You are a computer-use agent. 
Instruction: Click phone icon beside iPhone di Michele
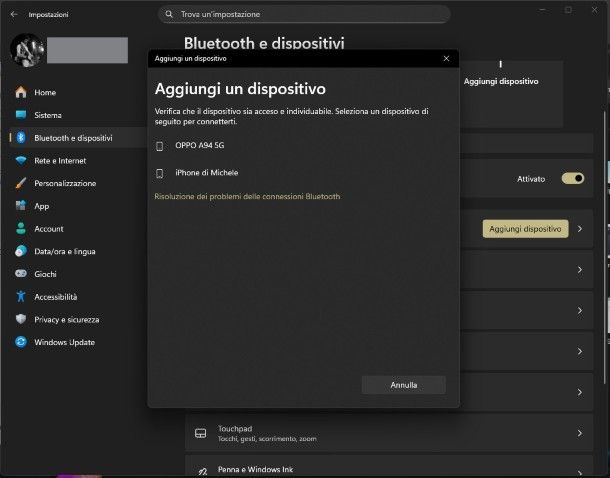pos(160,173)
